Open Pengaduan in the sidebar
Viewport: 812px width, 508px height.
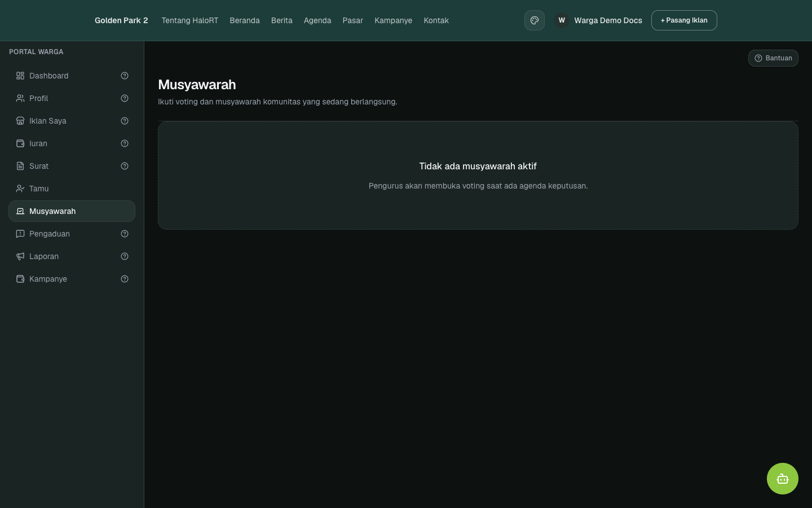click(72, 234)
